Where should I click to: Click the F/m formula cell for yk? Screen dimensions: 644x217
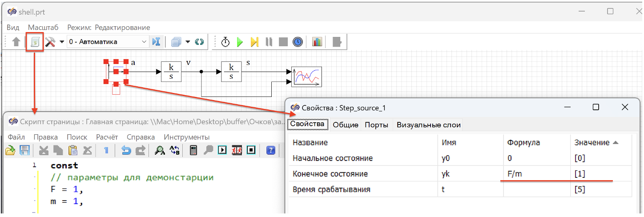[536, 174]
